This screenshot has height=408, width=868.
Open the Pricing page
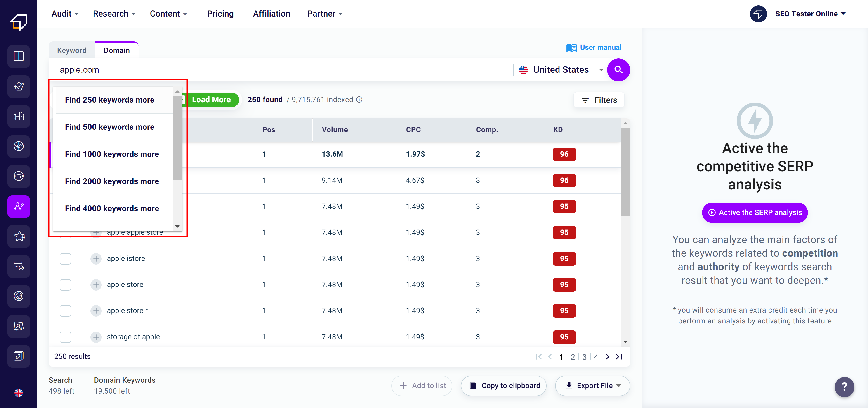click(220, 14)
